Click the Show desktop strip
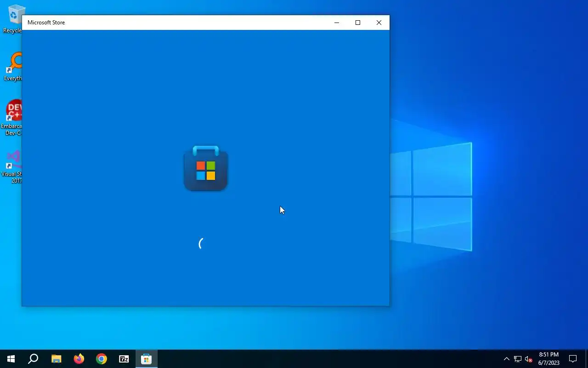Image resolution: width=588 pixels, height=368 pixels. [x=587, y=359]
